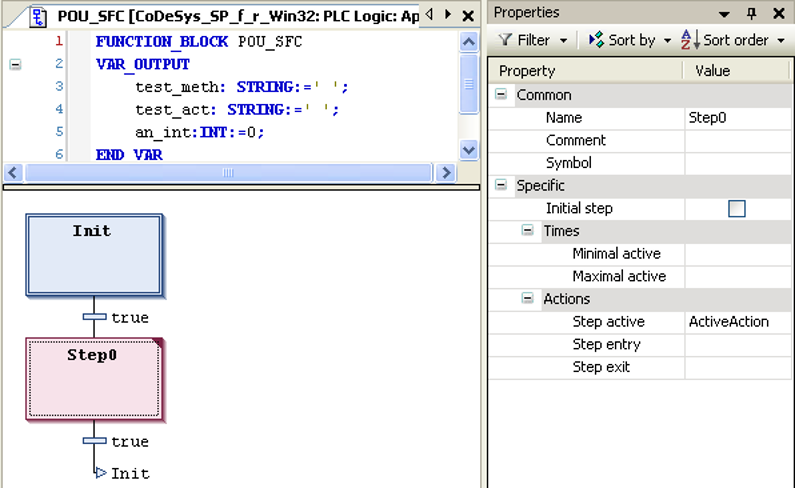Screen dimensions: 795x488
Task: Click the jump arrow to Init
Action: coord(100,473)
